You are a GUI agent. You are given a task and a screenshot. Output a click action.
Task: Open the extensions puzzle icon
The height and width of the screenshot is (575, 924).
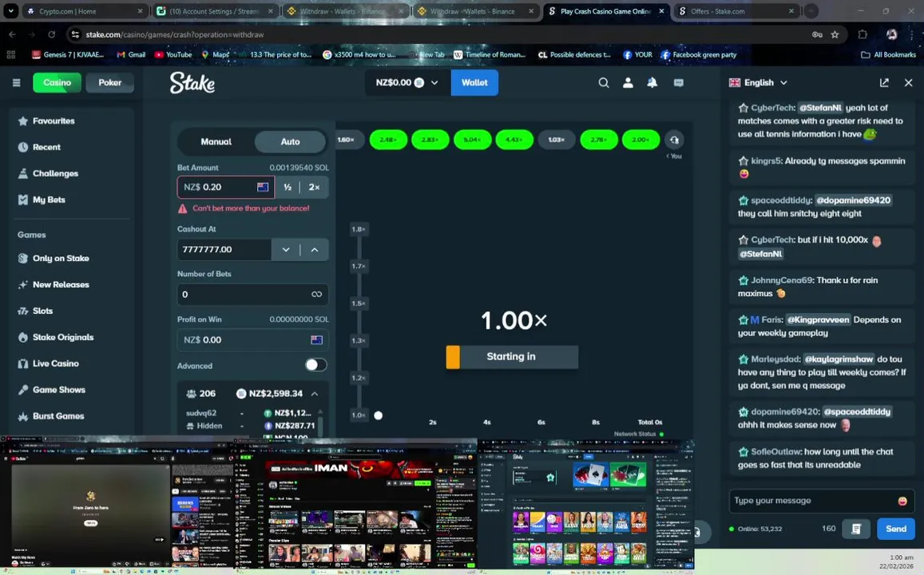pyautogui.click(x=863, y=35)
